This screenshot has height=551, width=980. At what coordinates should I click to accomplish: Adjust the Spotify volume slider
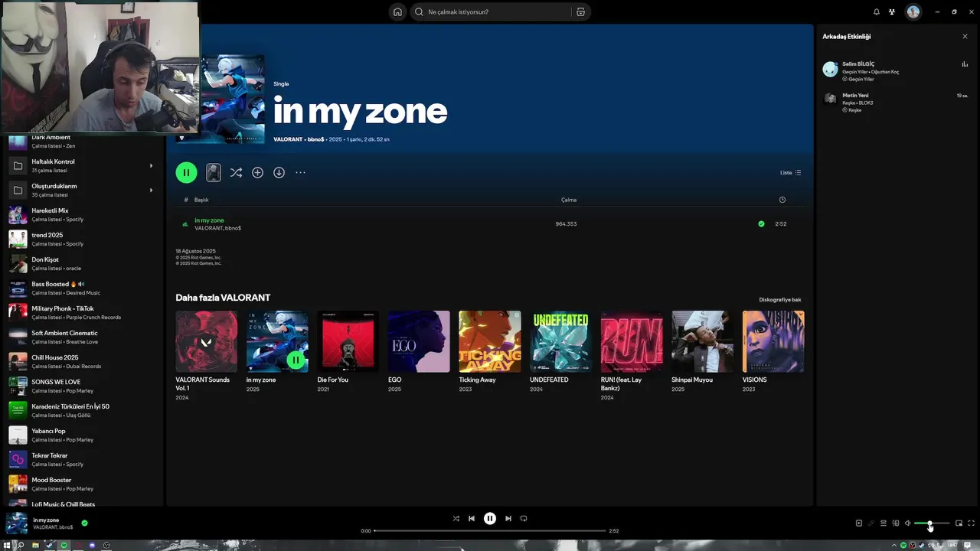pyautogui.click(x=932, y=523)
